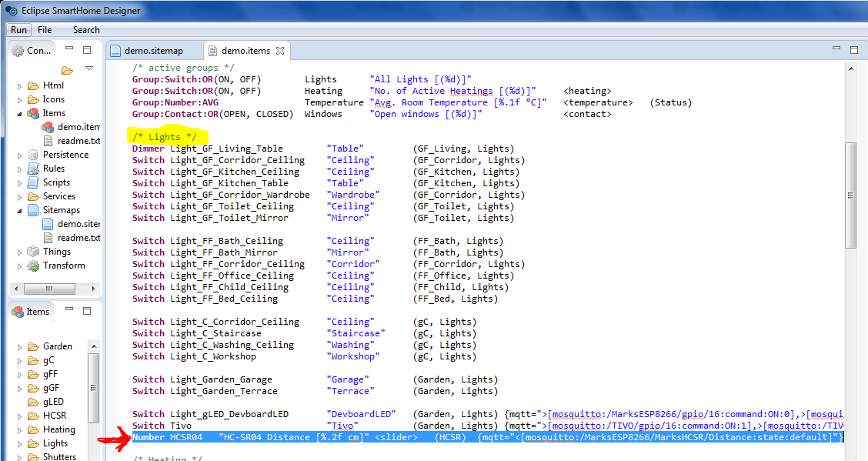Click the gGF group folder icon

click(x=33, y=389)
